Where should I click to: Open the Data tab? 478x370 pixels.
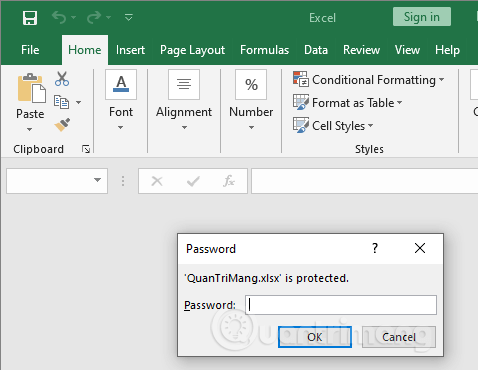[316, 50]
